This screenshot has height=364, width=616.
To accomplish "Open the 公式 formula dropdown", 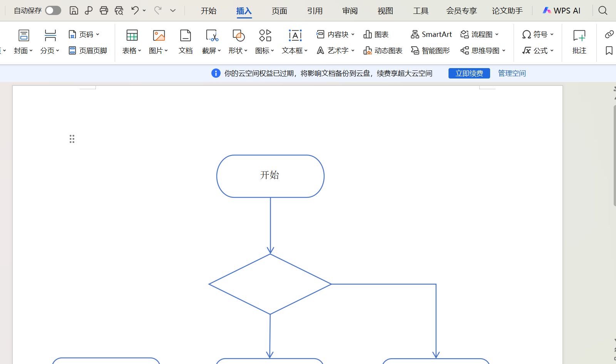I will click(x=538, y=50).
